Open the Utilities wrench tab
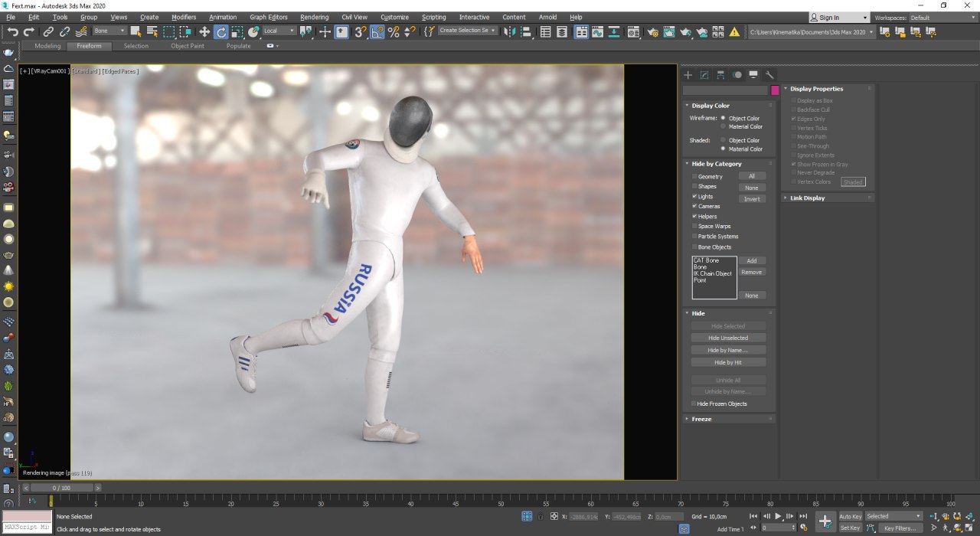 [769, 75]
